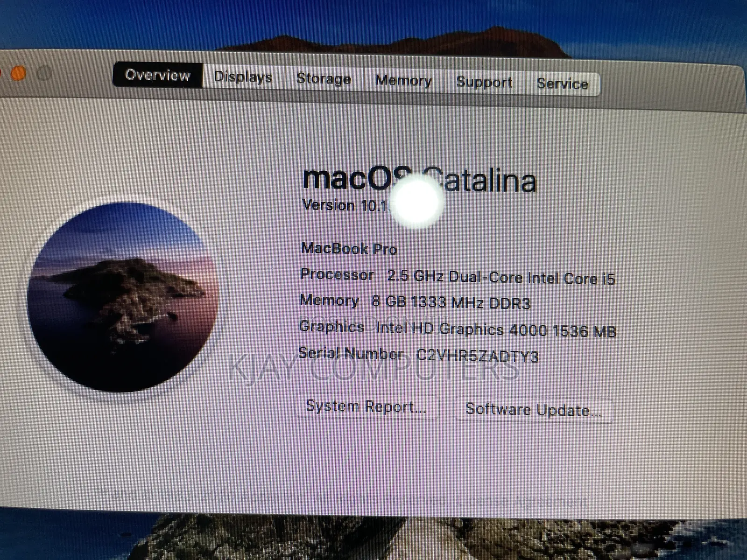
Task: Click the 'Serial Number' label
Action: pyautogui.click(x=351, y=353)
